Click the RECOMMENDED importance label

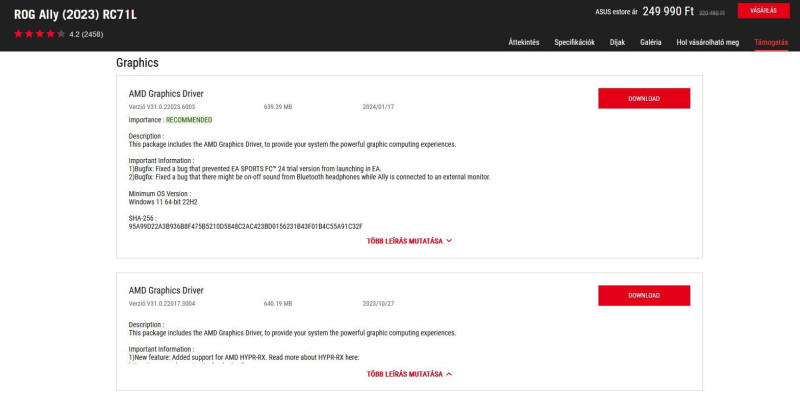coord(189,120)
